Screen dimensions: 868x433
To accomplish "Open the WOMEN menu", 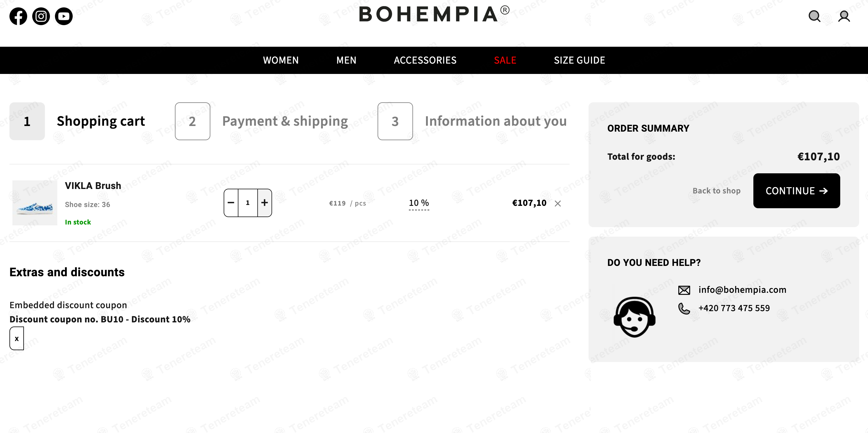I will click(281, 60).
